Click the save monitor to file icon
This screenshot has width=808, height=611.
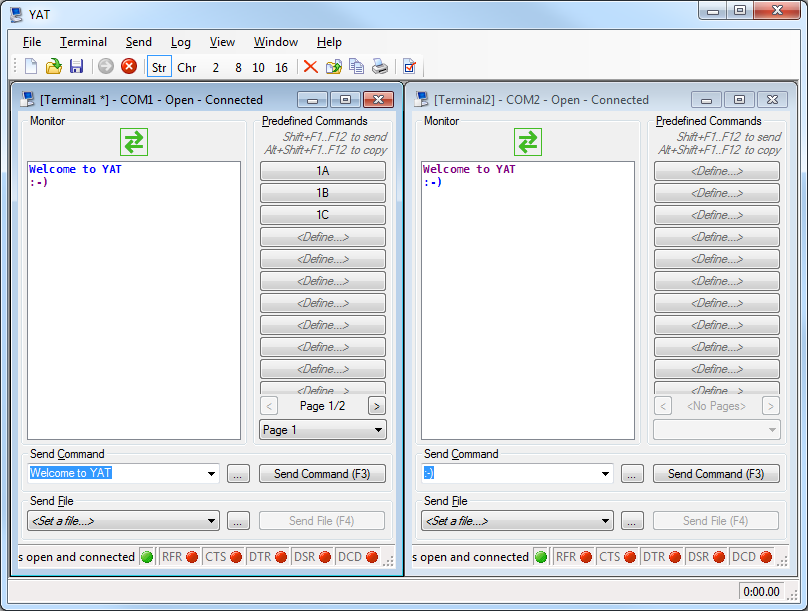[333, 66]
